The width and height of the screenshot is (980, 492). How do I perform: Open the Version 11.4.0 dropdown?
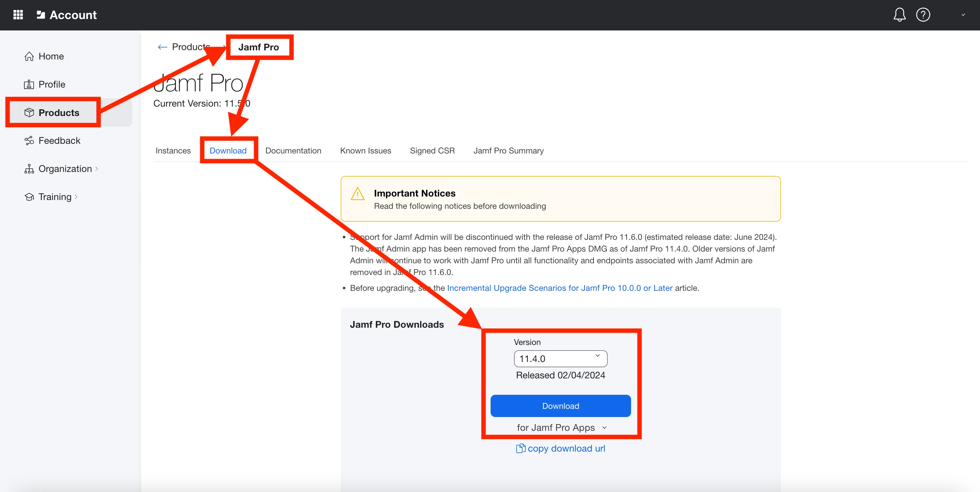(x=560, y=359)
